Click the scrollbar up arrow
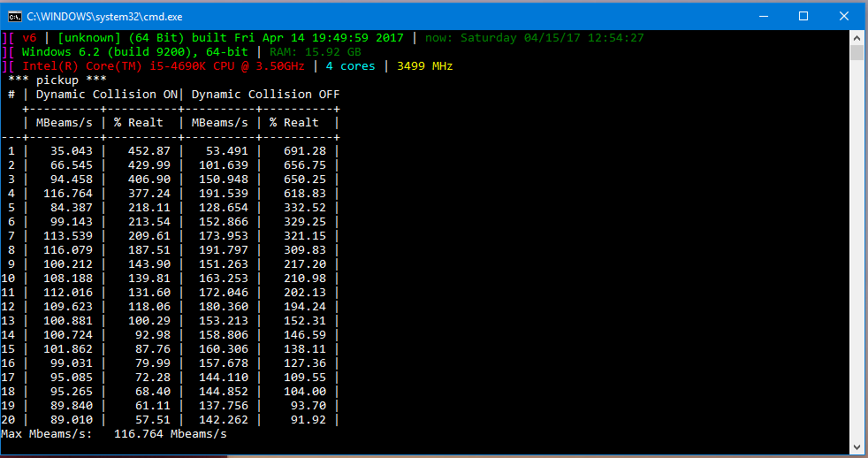868x458 pixels. (857, 38)
